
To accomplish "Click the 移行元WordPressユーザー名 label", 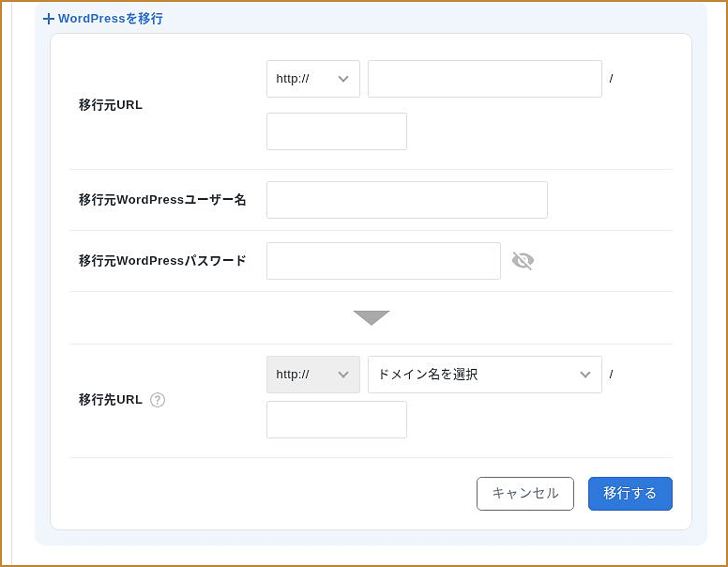I will click(162, 200).
